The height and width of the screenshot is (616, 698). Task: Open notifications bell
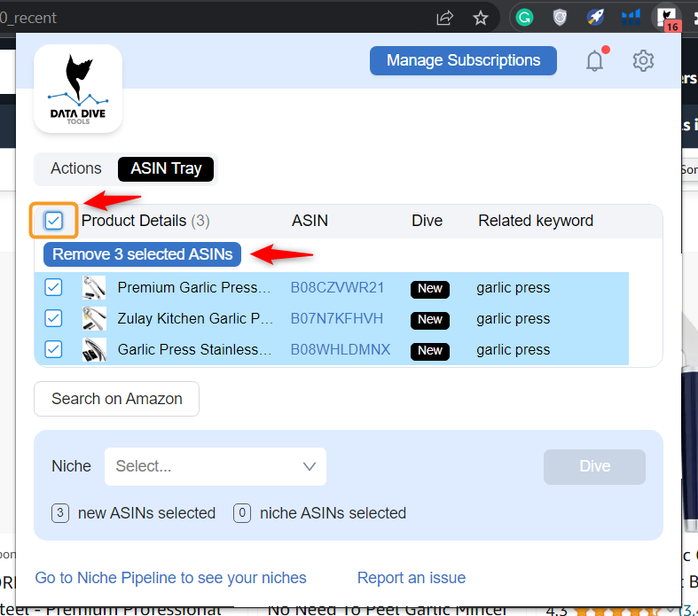coord(595,60)
